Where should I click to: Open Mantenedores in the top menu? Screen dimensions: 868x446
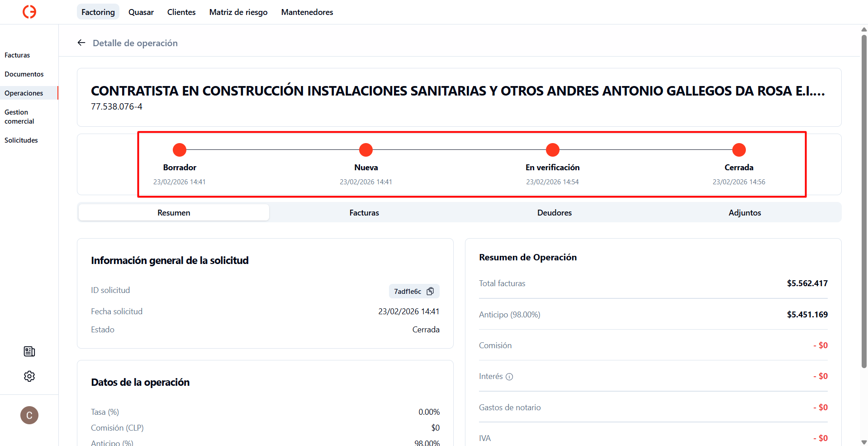[x=307, y=12]
